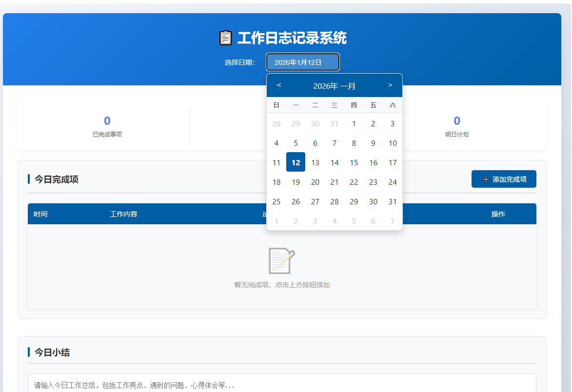Open the date picker input showing 2026年1月12日

(302, 62)
